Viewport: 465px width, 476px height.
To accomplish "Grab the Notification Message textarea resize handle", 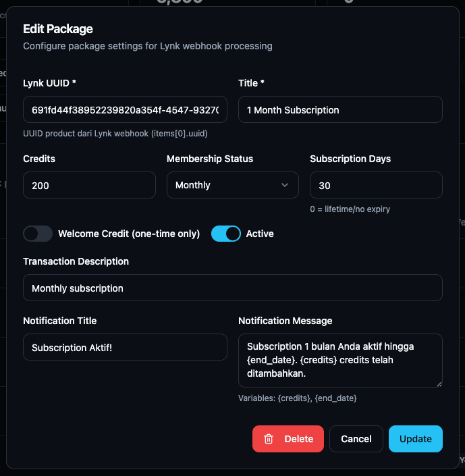I will point(438,383).
